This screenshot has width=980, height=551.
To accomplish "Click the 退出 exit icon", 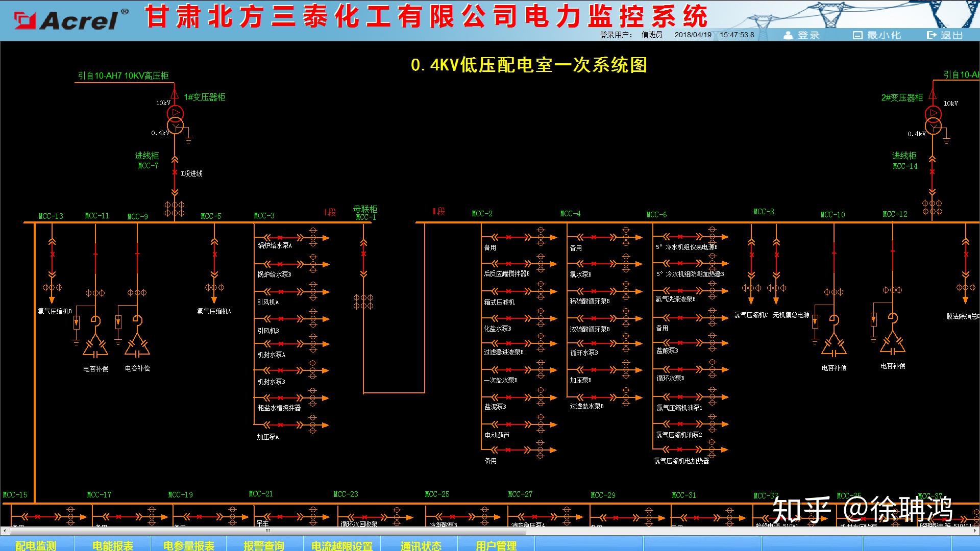I will [x=930, y=35].
